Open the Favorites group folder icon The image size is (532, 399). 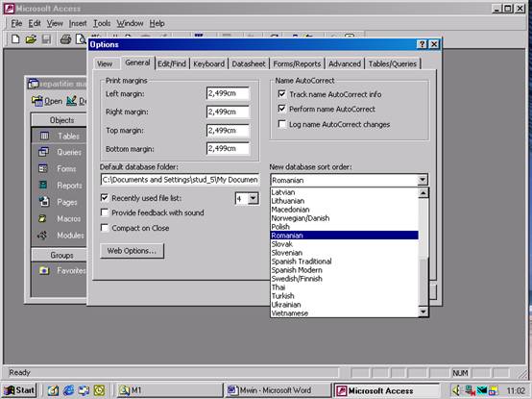pos(44,270)
